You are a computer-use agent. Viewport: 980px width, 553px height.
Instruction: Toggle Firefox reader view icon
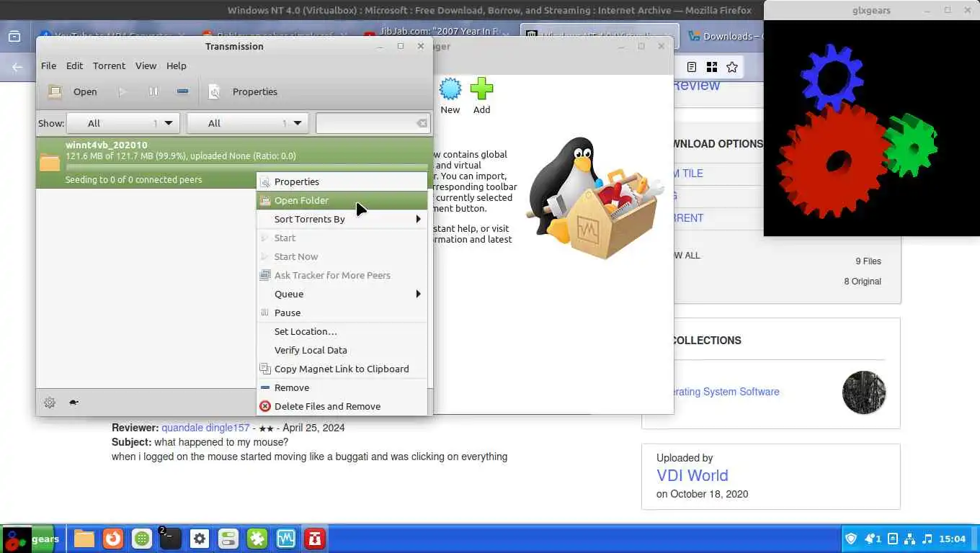click(x=691, y=67)
